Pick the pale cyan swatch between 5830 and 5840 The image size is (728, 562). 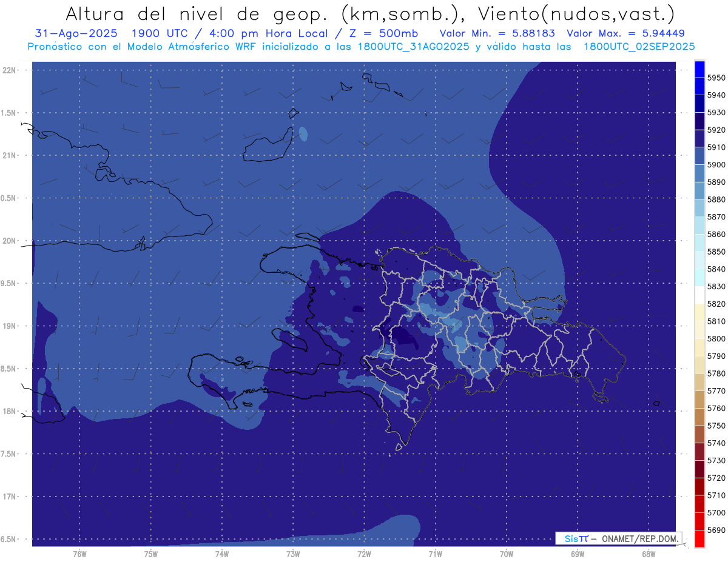699,278
